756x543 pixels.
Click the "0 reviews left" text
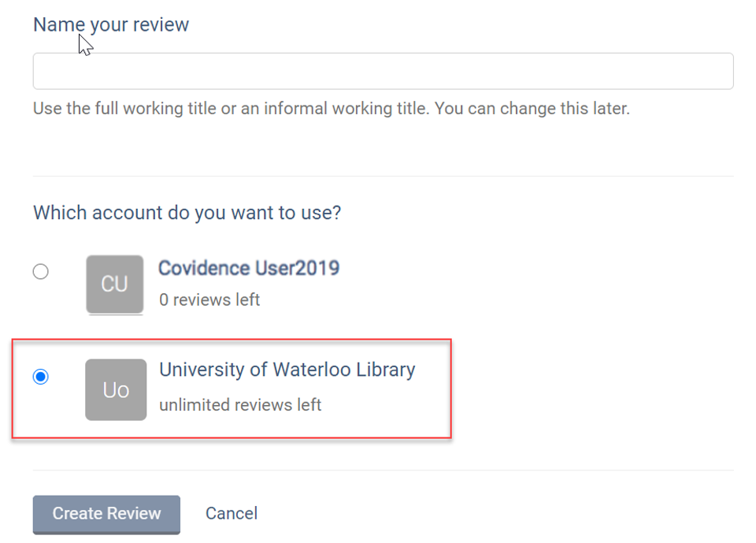pos(209,300)
